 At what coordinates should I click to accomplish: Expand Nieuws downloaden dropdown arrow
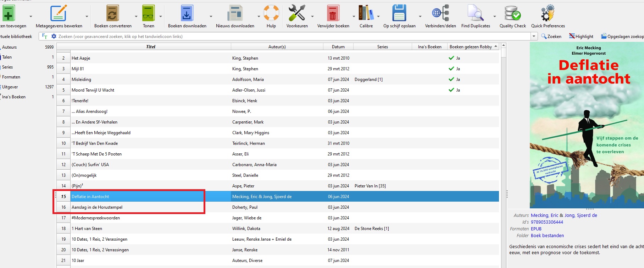pyautogui.click(x=259, y=16)
